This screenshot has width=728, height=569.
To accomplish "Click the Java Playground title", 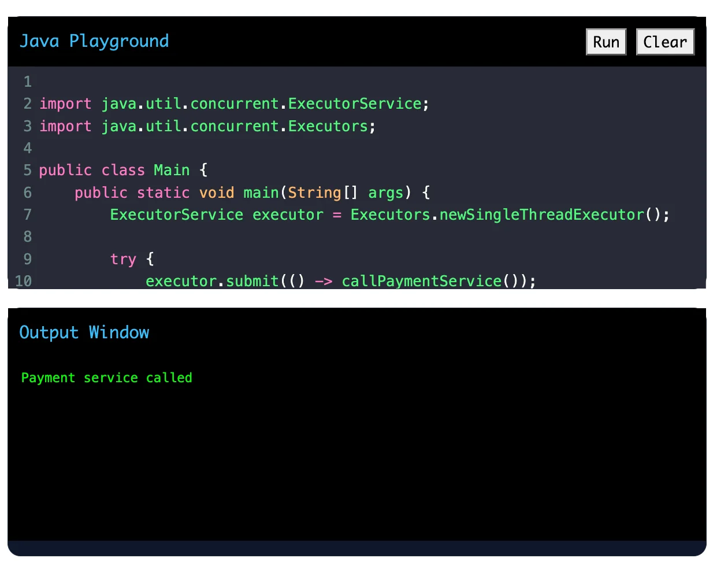I will point(94,41).
